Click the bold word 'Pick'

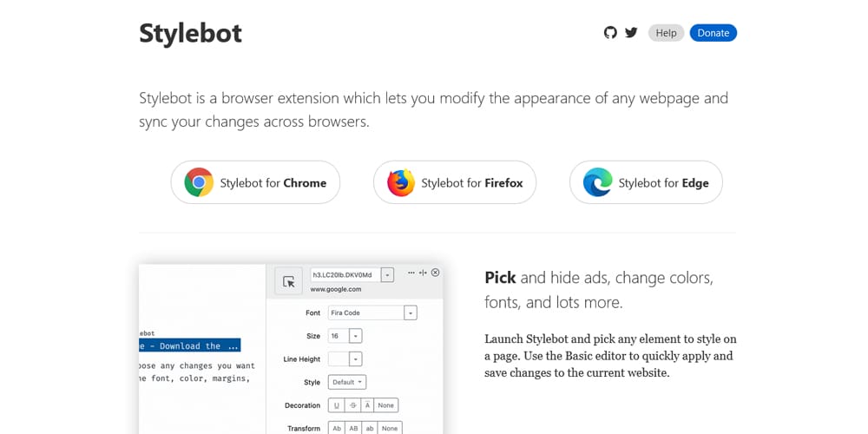point(500,278)
